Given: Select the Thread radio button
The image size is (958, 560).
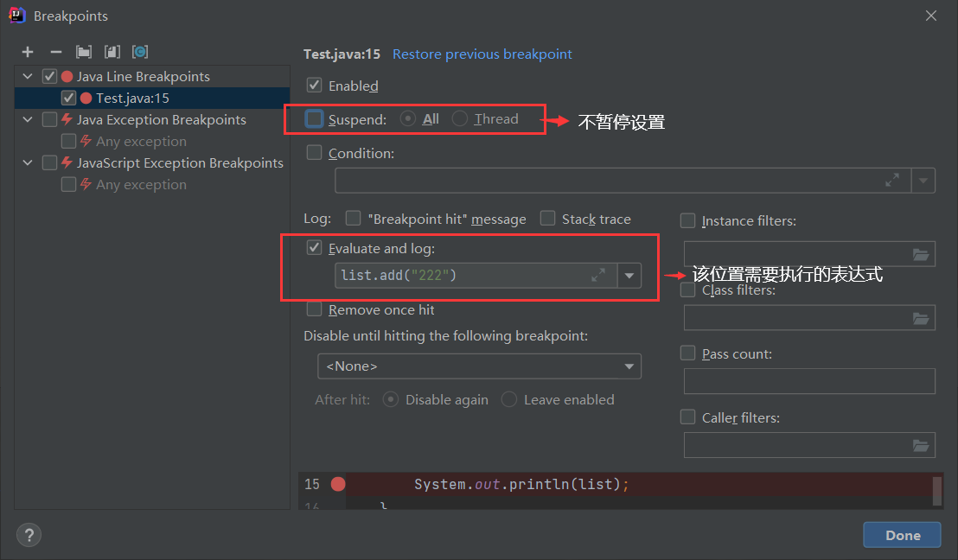Looking at the screenshot, I should [x=459, y=119].
